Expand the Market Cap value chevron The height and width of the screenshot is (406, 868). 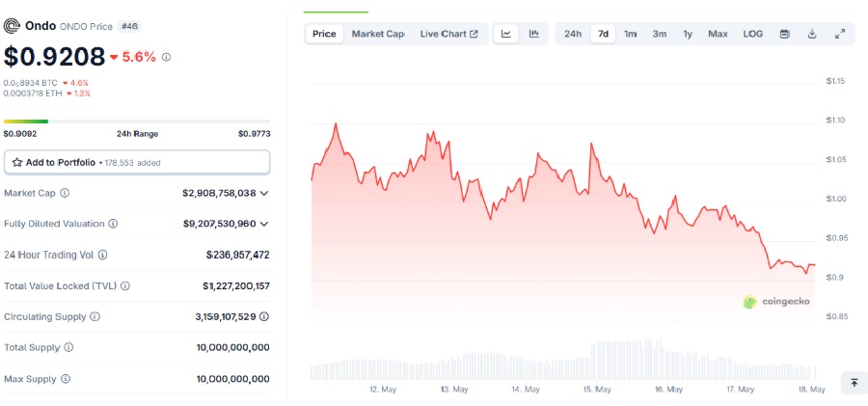(264, 193)
